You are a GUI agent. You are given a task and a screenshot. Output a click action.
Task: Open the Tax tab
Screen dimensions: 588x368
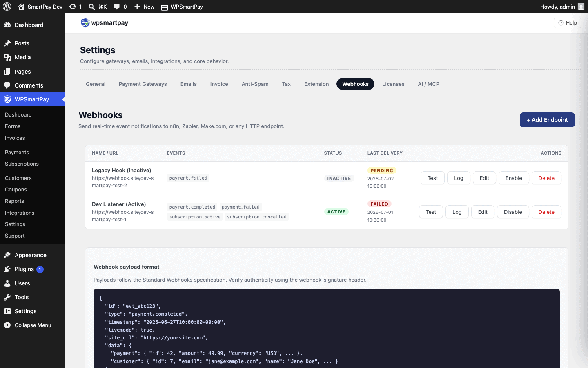click(287, 84)
